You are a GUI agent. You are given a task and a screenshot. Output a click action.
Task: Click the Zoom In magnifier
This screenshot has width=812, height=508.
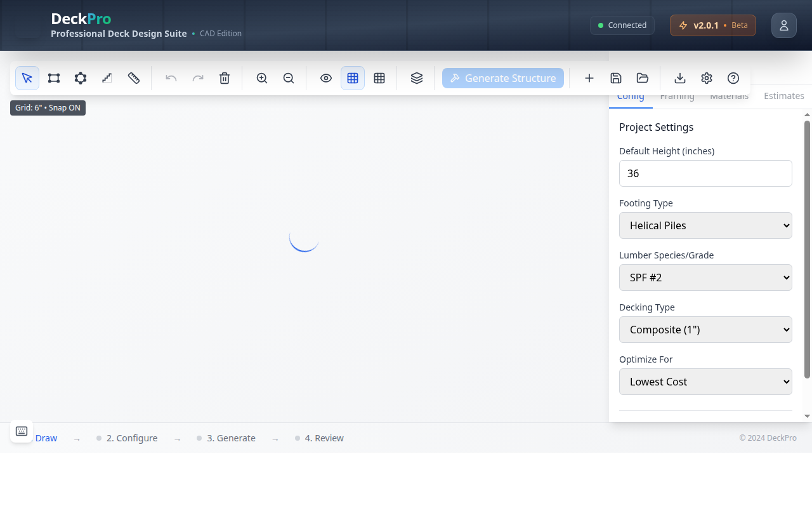tap(261, 78)
